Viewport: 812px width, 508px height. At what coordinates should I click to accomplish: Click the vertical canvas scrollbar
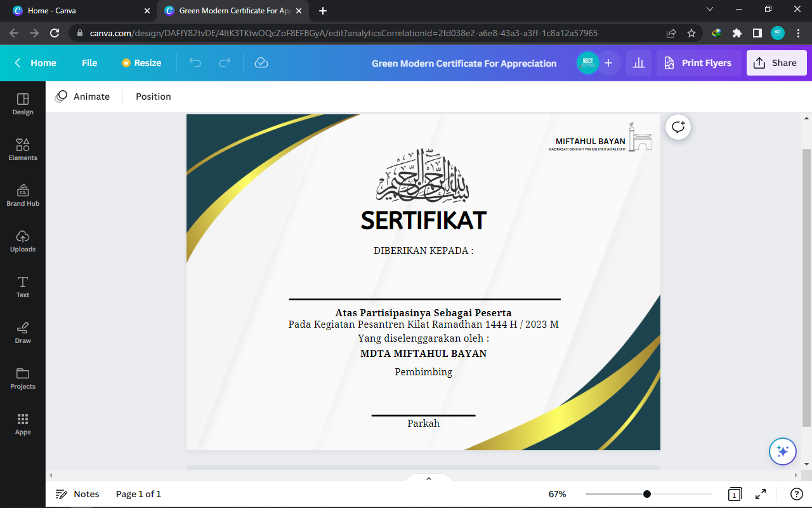[806, 288]
